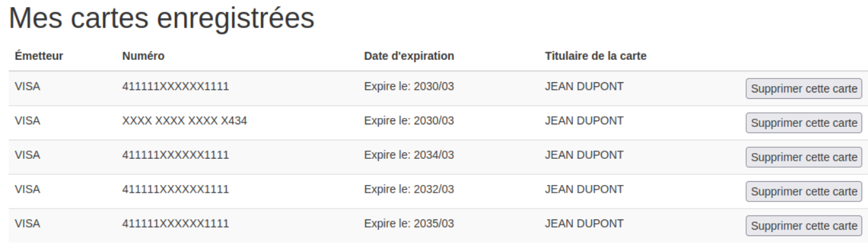The image size is (868, 250).
Task: Delete the 411111 card expiring 2030/03
Action: click(804, 88)
